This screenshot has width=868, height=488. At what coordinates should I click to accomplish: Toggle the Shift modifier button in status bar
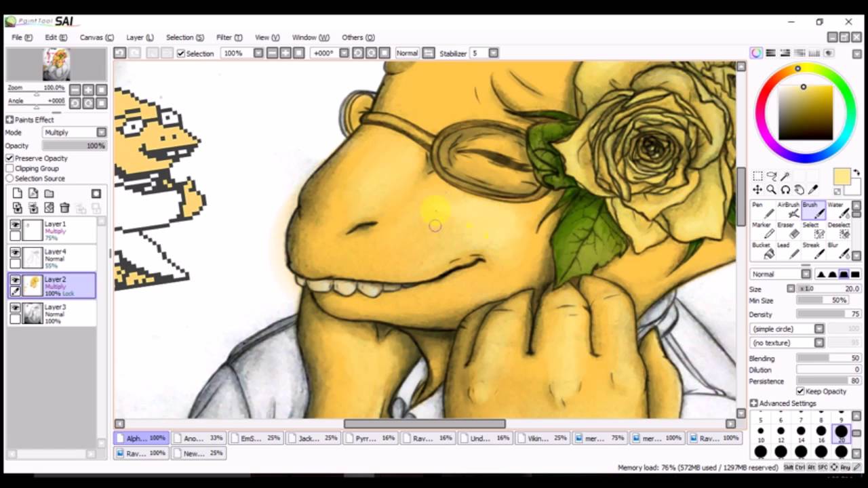(789, 468)
